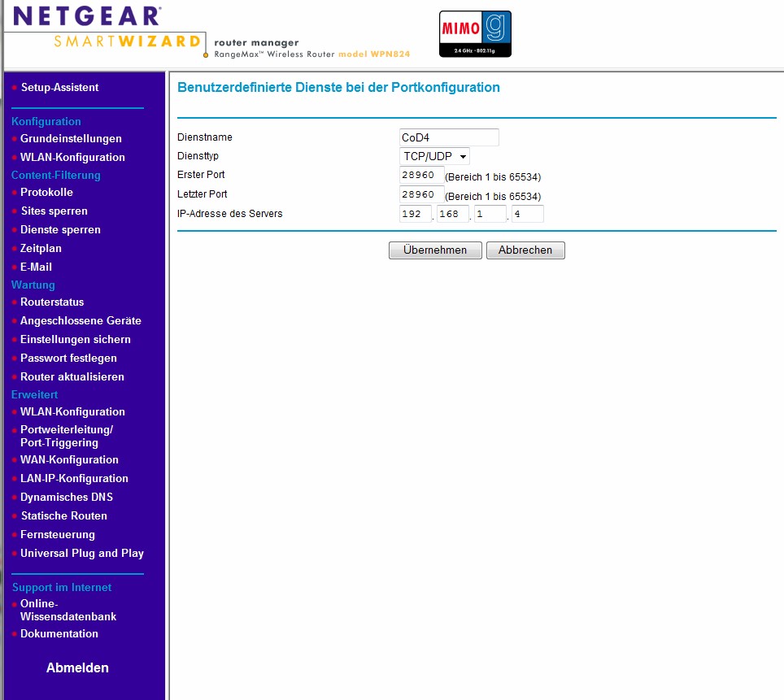Click the Diensttyp label

198,156
